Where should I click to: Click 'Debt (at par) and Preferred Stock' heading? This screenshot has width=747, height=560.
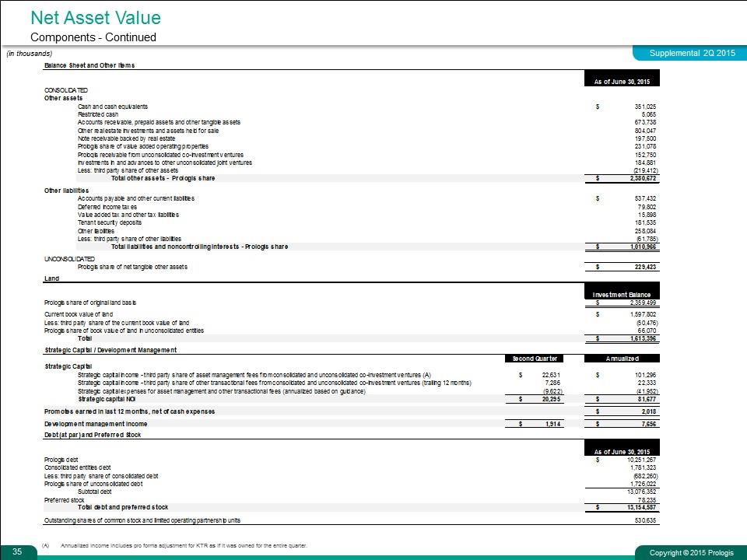(x=93, y=435)
